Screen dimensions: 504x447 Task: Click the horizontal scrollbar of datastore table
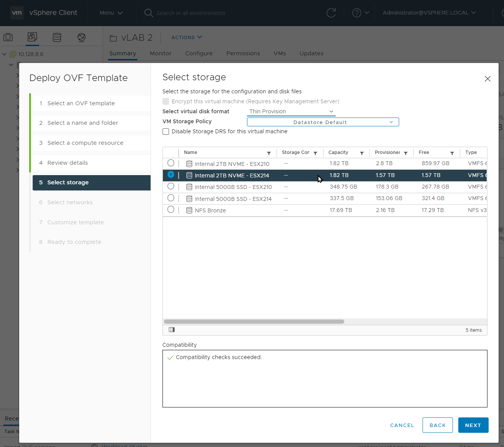tap(254, 322)
